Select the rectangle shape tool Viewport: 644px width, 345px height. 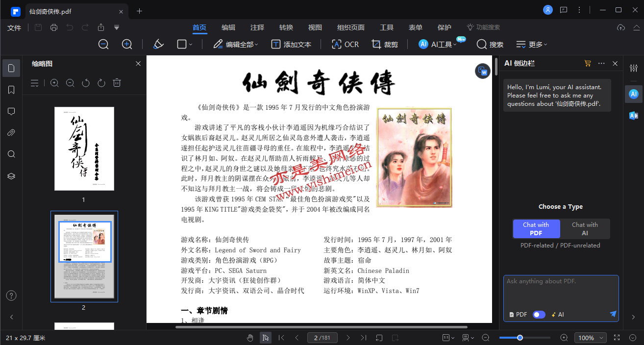181,44
